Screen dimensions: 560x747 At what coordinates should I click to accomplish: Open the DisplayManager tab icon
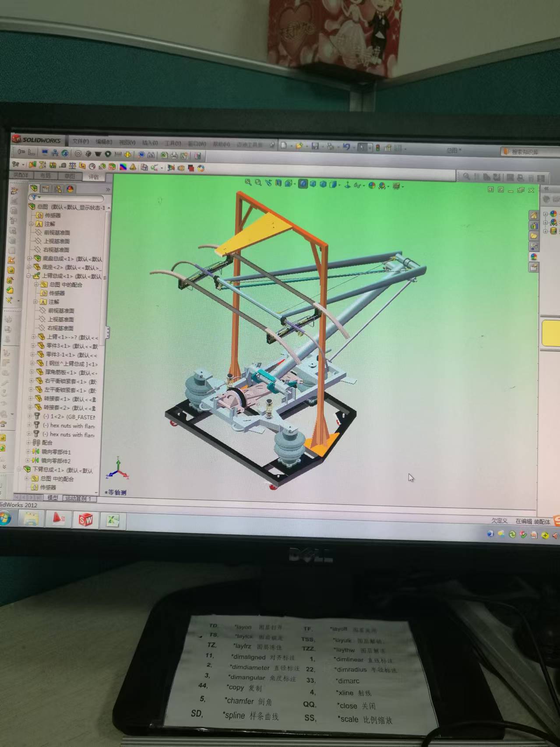point(70,189)
